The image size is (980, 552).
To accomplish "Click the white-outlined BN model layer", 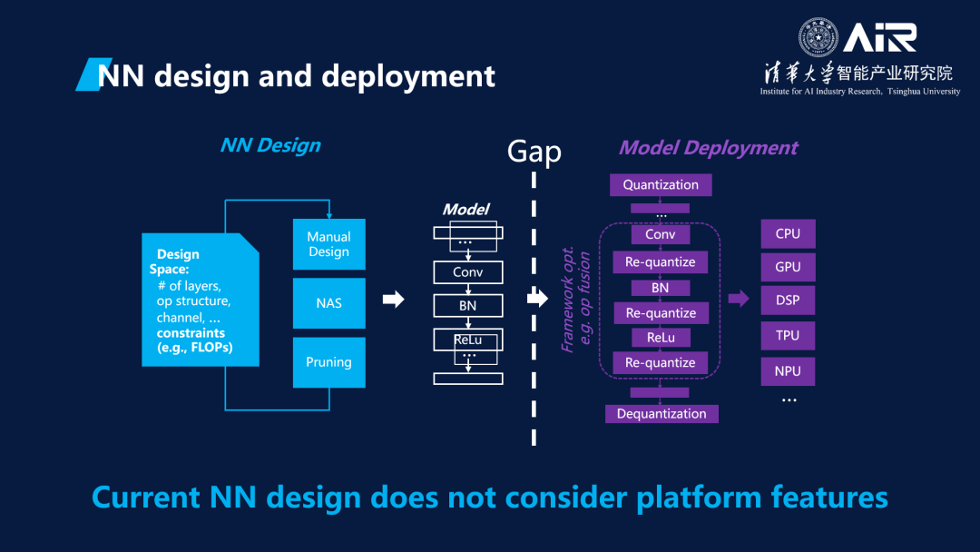I will click(x=467, y=306).
